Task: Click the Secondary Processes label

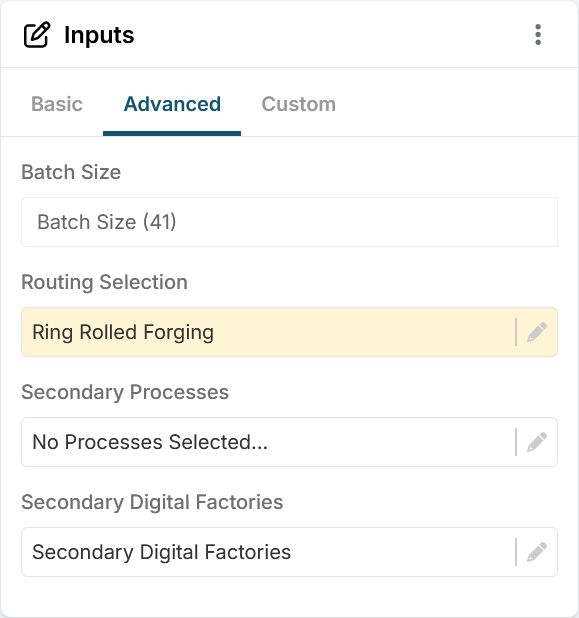Action: 125,392
